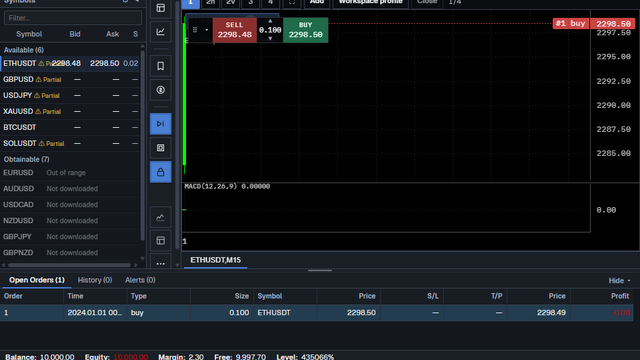The width and height of the screenshot is (640, 360).
Task: Select the 2v split layout button
Action: click(231, 2)
